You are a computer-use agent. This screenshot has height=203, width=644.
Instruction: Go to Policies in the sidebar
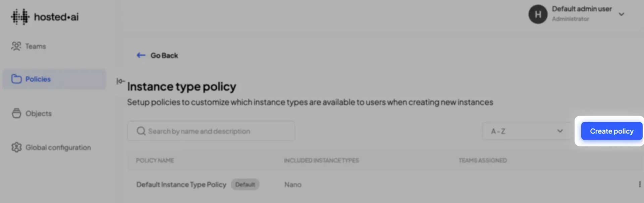[54, 79]
